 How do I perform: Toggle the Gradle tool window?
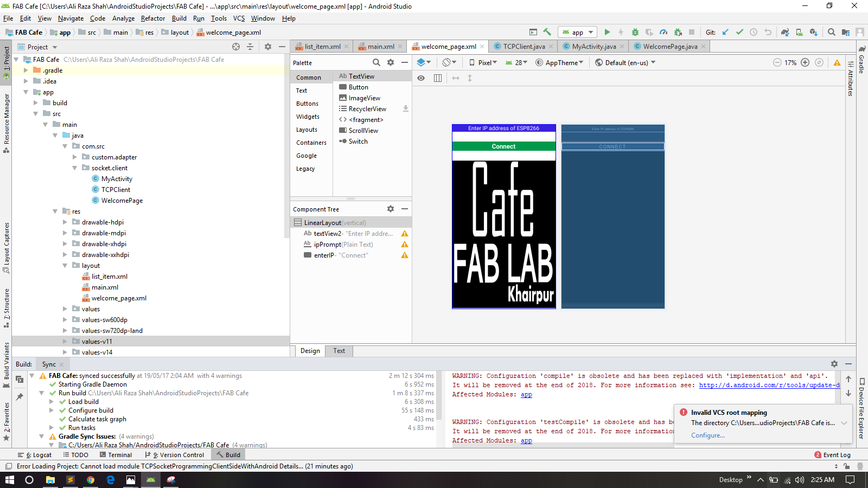(x=861, y=60)
